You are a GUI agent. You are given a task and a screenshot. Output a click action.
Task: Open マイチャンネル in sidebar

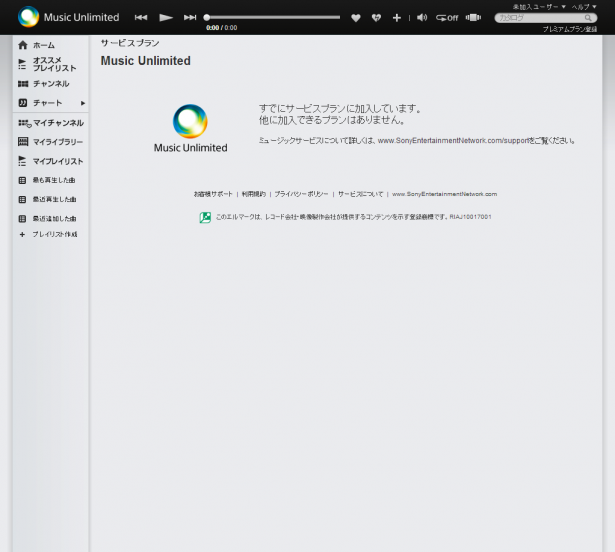tap(58, 123)
